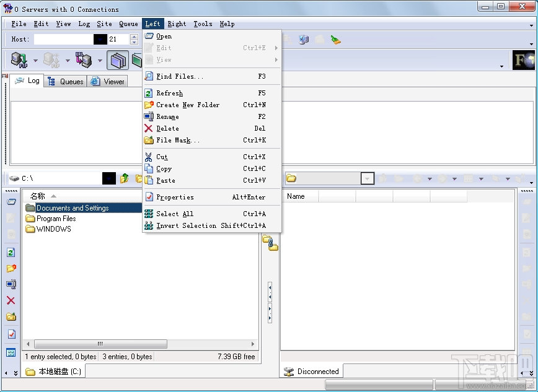The image size is (538, 392).
Task: Open the local drive path dropdown
Action: (x=109, y=178)
